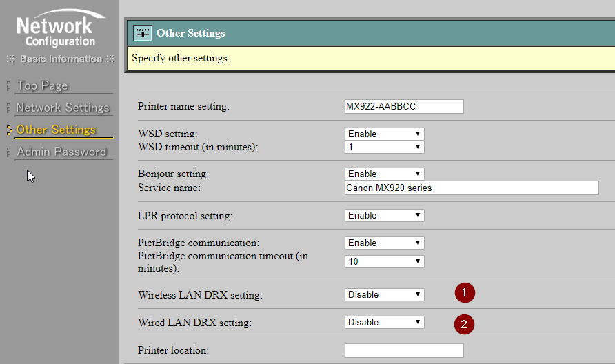Expand the WSD timeout minutes dropdown
The height and width of the screenshot is (364, 615).
coord(385,147)
